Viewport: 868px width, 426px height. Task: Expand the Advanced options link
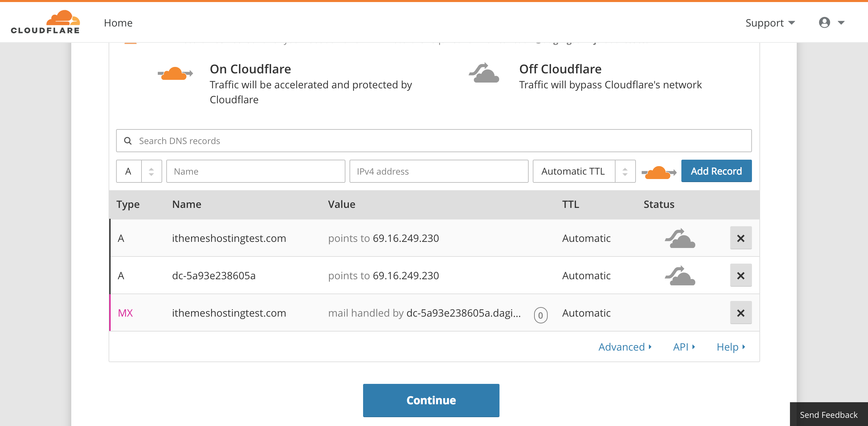coord(625,347)
